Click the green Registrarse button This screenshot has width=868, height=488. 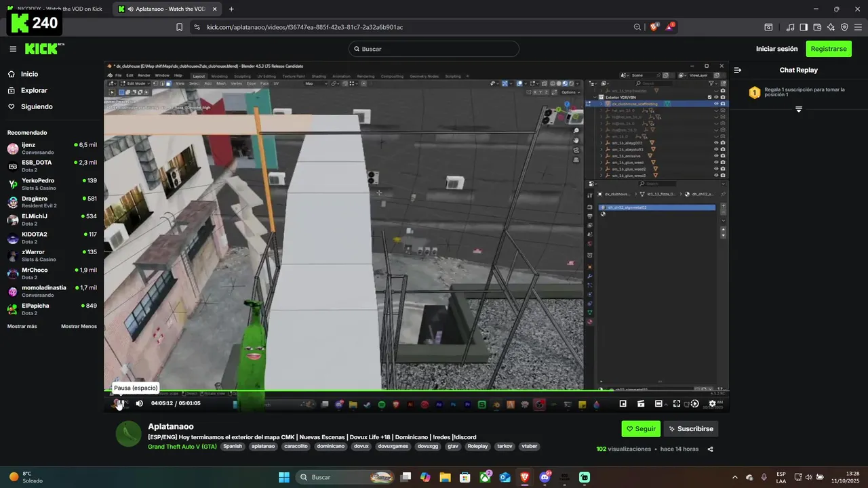[x=829, y=49]
